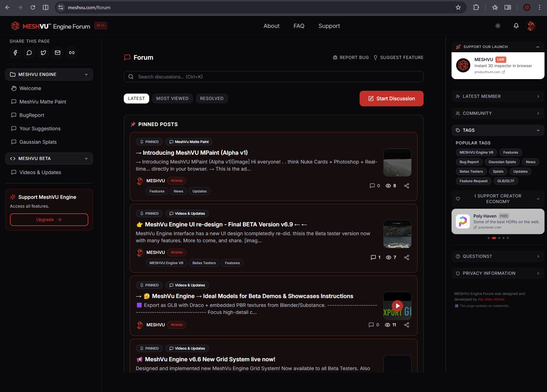Click Alp Allen Altiner developer link
The width and height of the screenshot is (547, 392).
(491, 299)
